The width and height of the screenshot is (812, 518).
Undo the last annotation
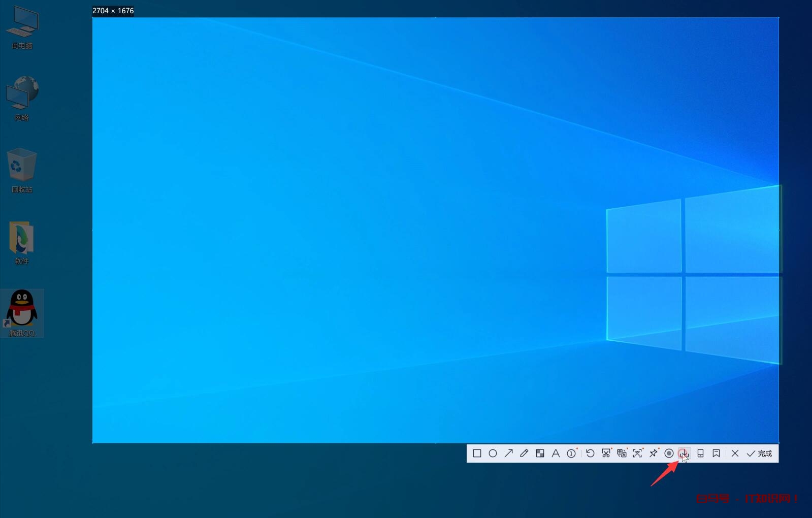click(590, 454)
